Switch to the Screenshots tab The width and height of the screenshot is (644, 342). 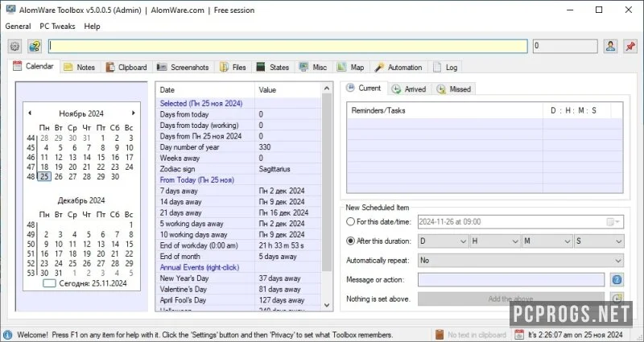pyautogui.click(x=184, y=68)
